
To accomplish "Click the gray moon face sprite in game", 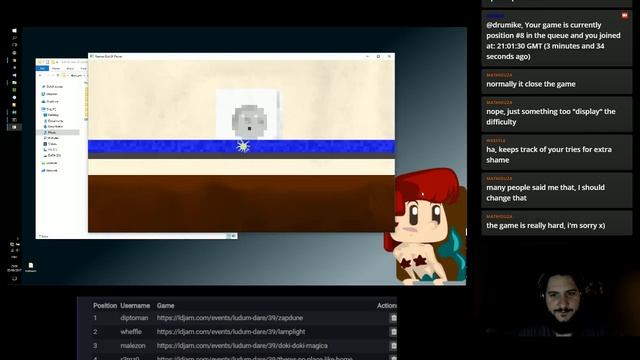I will 249,121.
